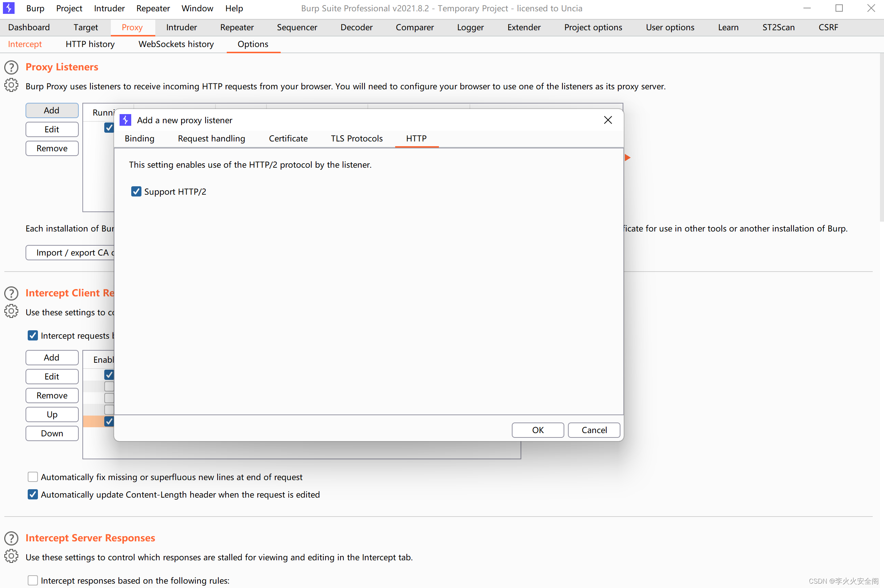
Task: Switch to the Dashboard tab
Action: click(29, 27)
